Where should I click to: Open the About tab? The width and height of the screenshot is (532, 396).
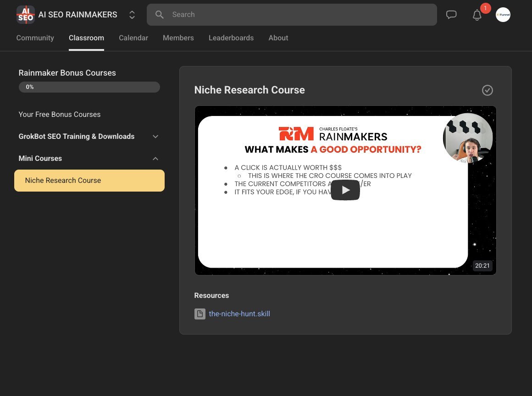pos(278,38)
